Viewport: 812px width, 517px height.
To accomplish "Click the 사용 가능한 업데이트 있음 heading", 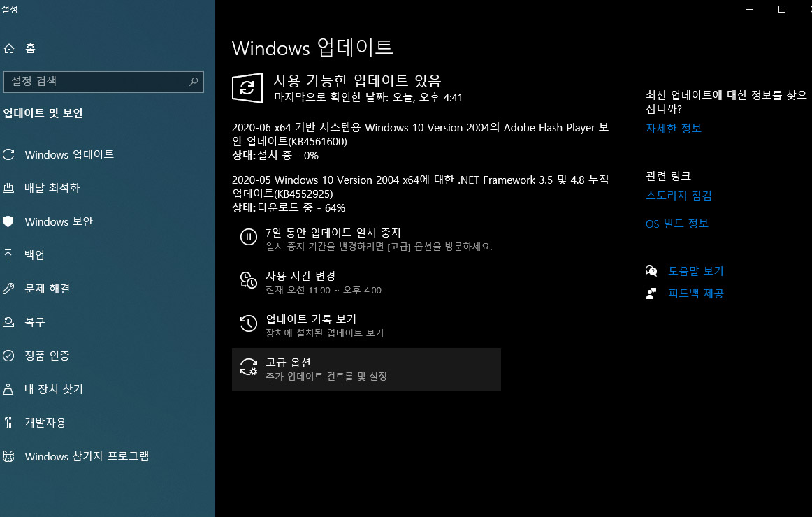I will [x=357, y=81].
